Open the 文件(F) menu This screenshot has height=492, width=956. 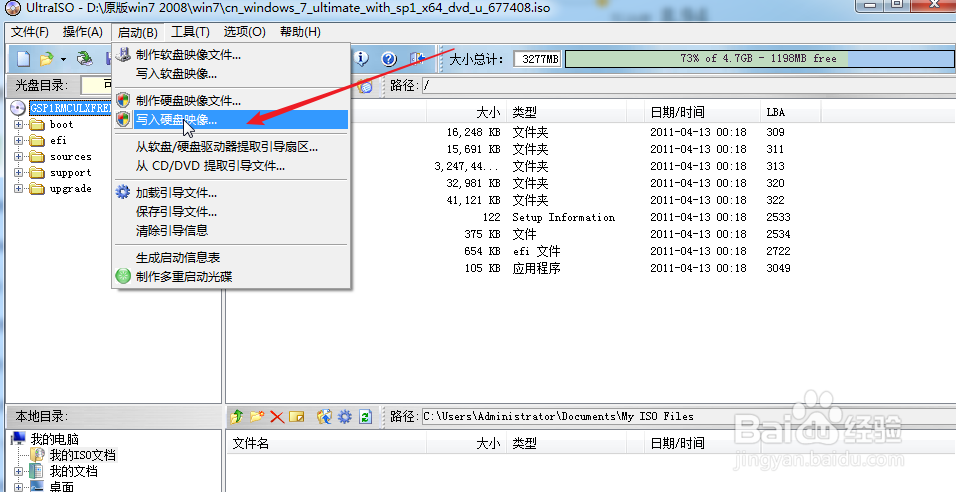pos(29,32)
